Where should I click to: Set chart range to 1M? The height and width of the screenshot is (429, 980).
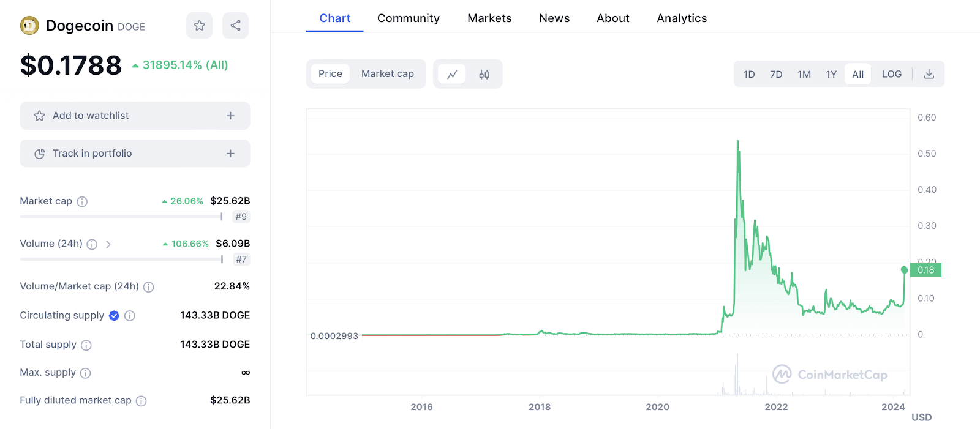(804, 75)
